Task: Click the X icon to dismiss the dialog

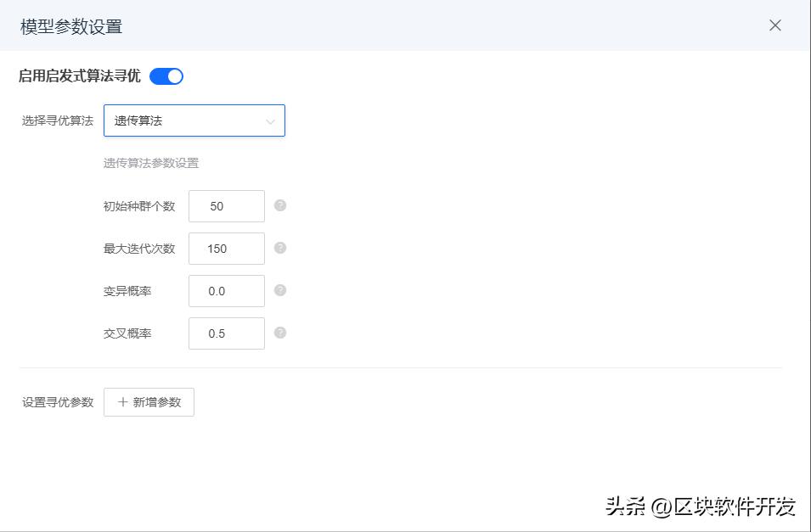Action: 774,25
